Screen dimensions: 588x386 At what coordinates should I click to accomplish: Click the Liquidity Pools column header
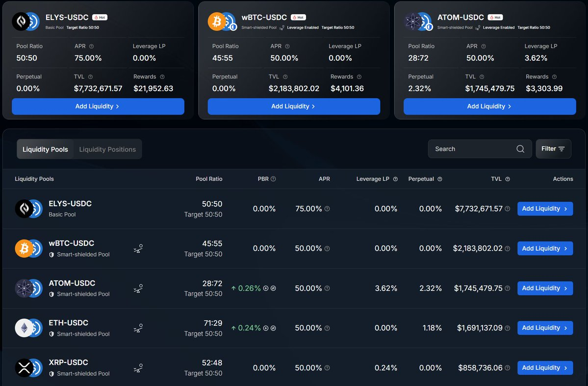(x=34, y=179)
